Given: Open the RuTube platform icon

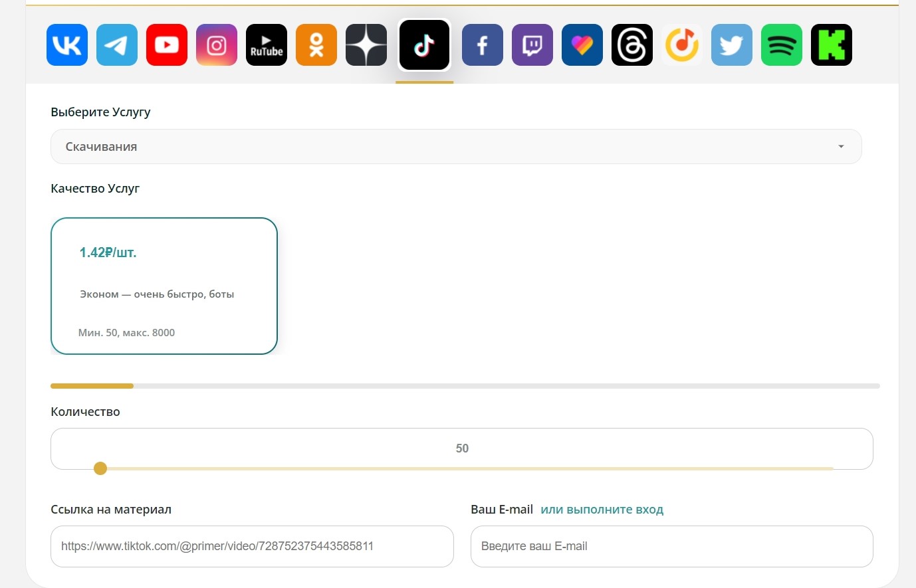Looking at the screenshot, I should click(x=267, y=45).
